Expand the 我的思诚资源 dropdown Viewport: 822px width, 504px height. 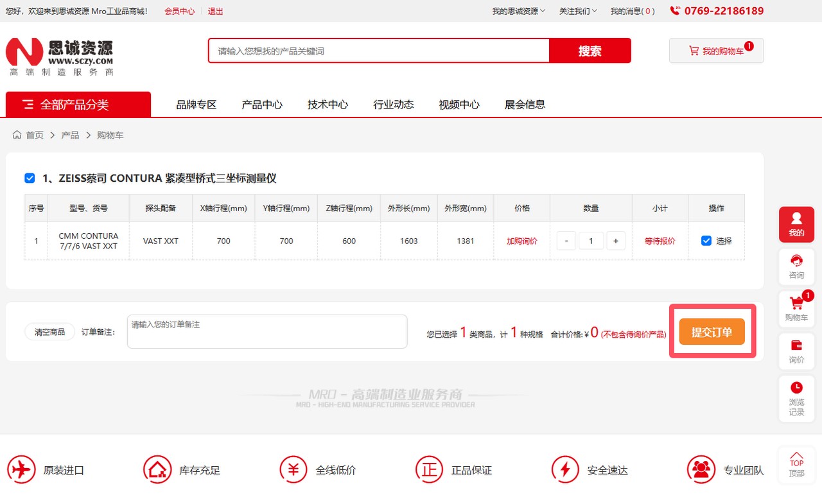518,11
